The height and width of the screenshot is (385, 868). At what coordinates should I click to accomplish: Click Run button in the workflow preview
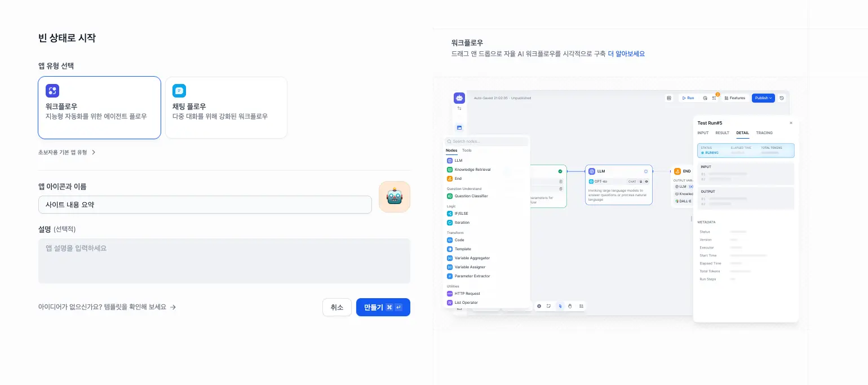point(688,98)
